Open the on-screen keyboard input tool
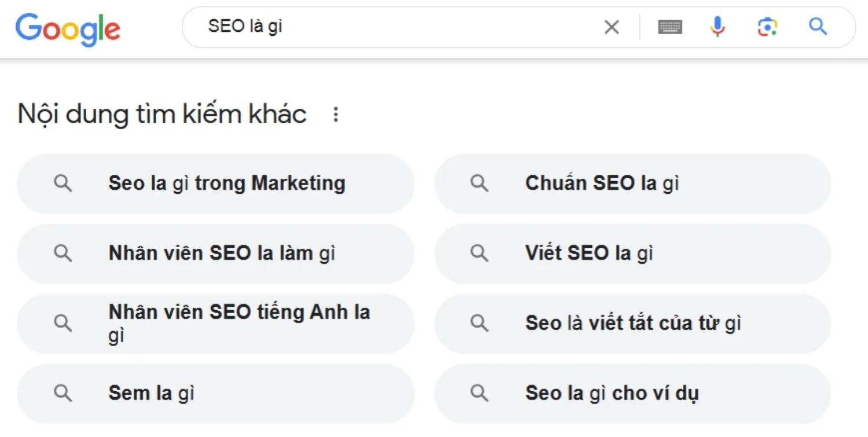868x437 pixels. click(670, 27)
